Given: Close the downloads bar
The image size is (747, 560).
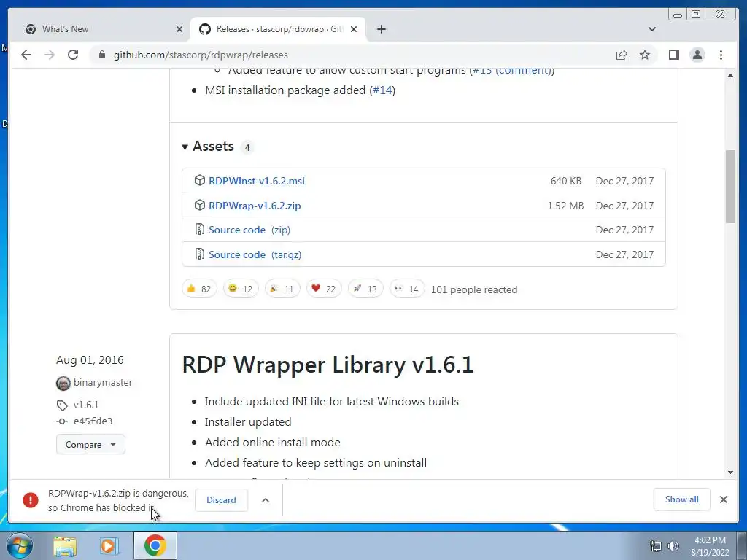Looking at the screenshot, I should click(723, 499).
